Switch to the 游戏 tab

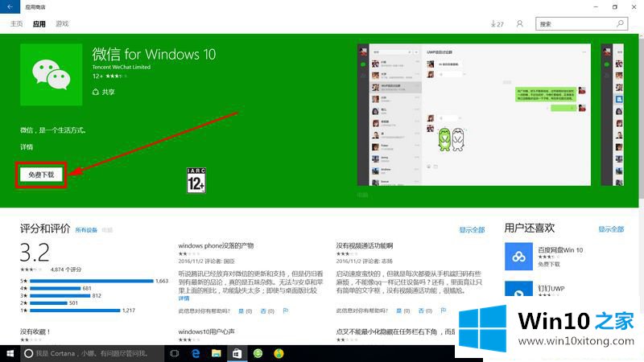tap(62, 24)
